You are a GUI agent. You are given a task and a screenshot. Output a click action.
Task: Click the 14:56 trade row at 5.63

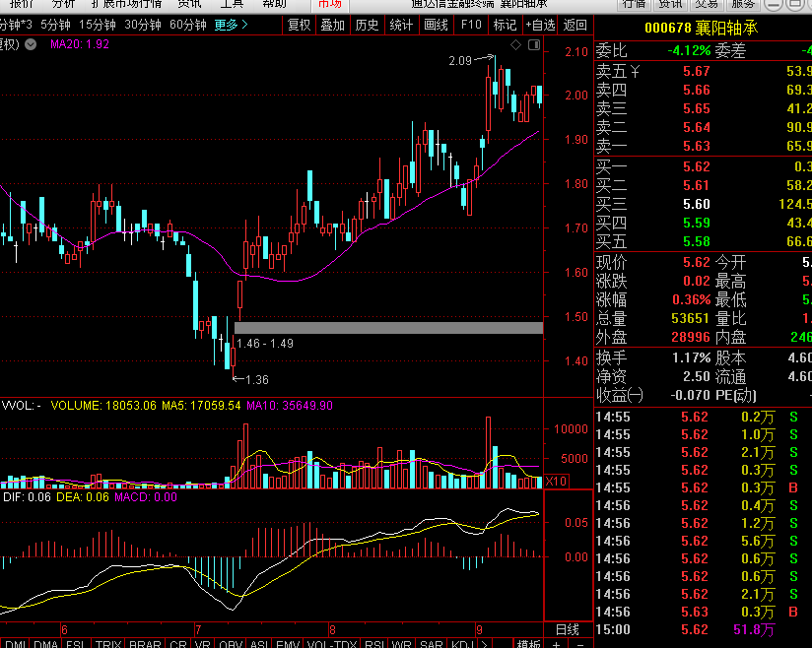[704, 613]
